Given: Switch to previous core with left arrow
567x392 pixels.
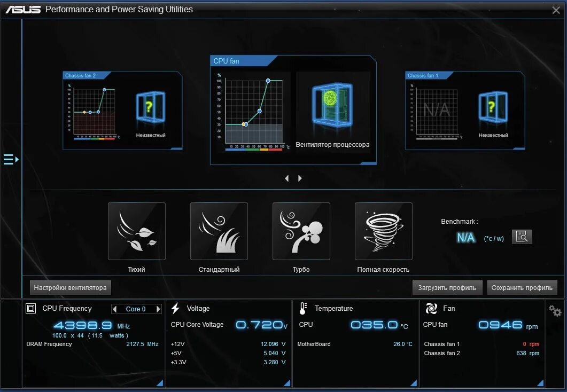Looking at the screenshot, I should 115,309.
